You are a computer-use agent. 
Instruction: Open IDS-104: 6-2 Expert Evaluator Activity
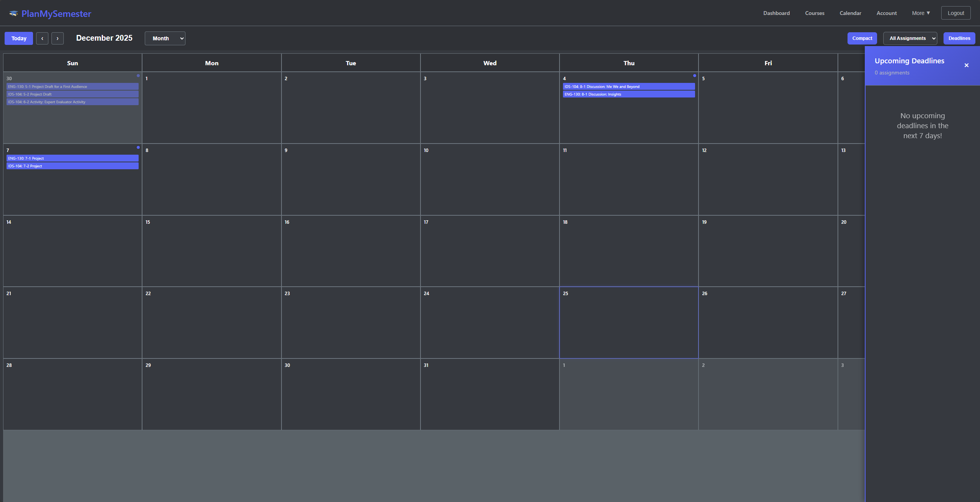[x=72, y=102]
